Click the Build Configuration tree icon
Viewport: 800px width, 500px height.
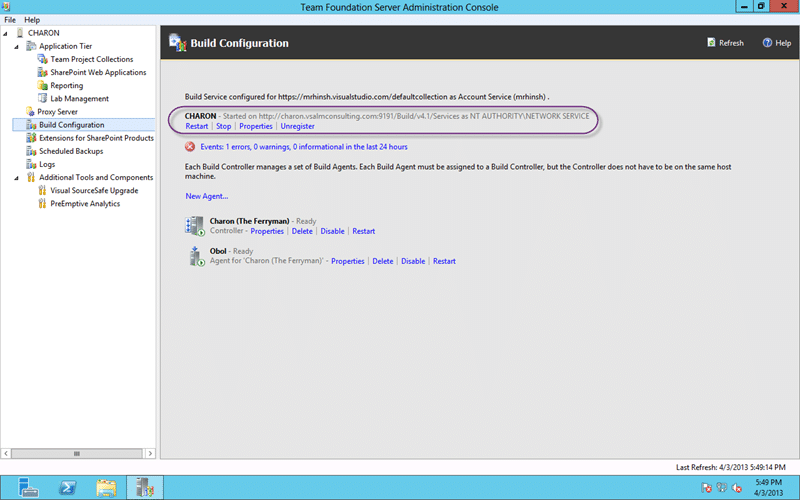31,125
